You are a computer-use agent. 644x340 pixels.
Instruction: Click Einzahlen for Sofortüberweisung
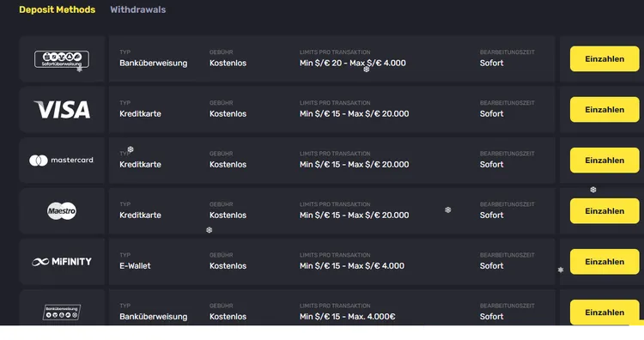tap(605, 58)
